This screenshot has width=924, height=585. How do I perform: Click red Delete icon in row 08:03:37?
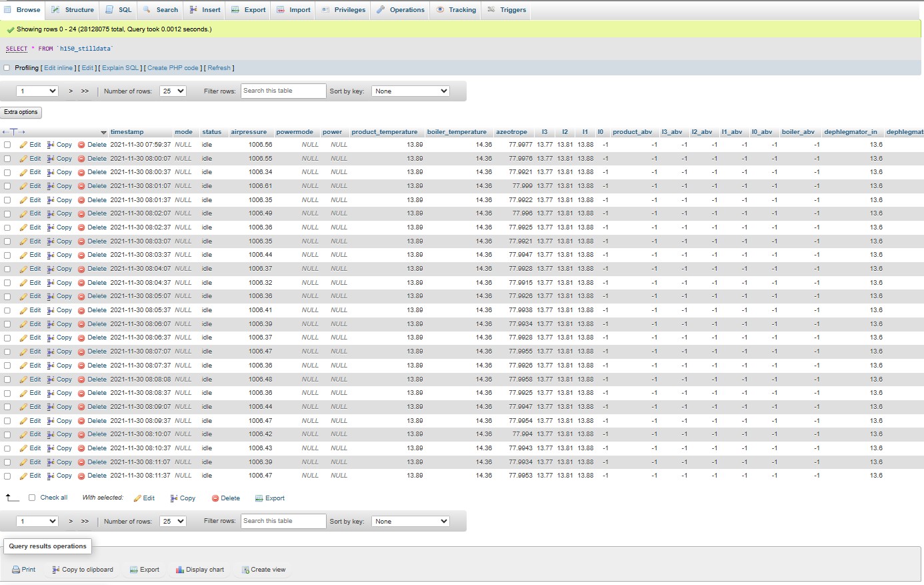(81, 255)
